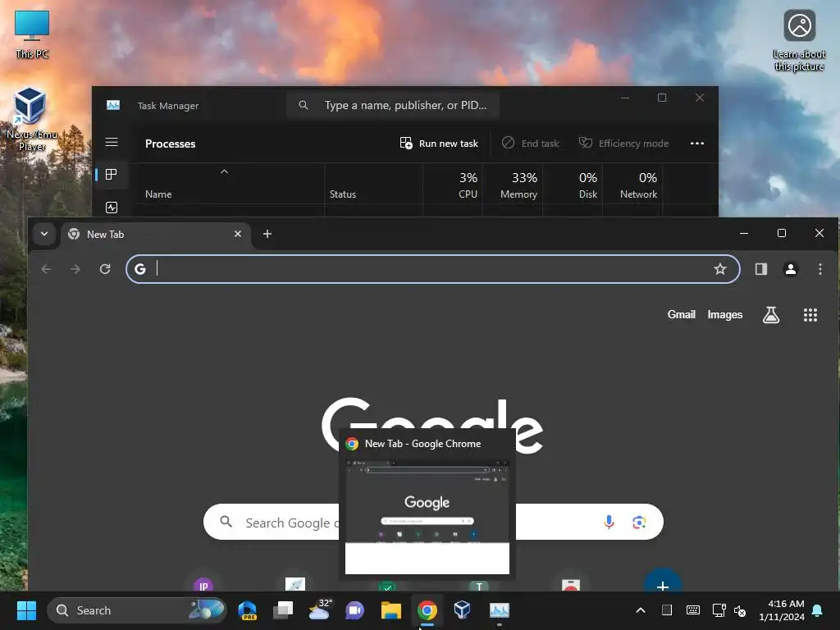
Task: Sort by Name column in Task Manager
Action: coord(158,194)
